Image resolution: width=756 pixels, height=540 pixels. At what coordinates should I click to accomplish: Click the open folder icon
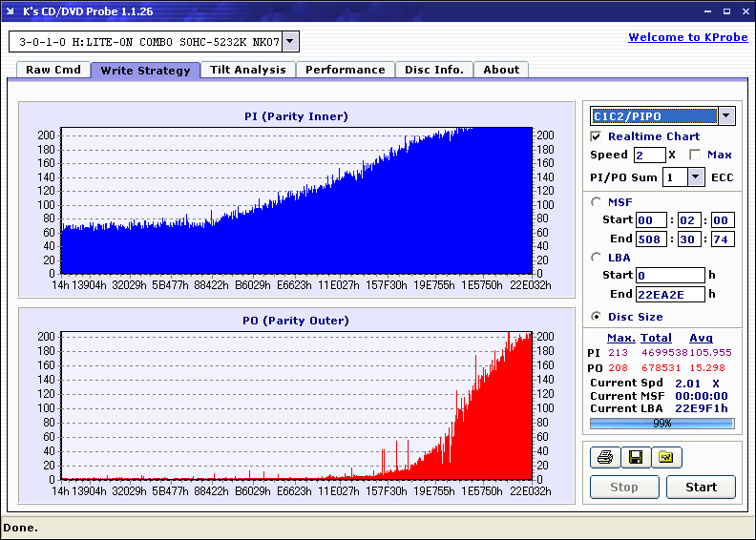point(666,457)
